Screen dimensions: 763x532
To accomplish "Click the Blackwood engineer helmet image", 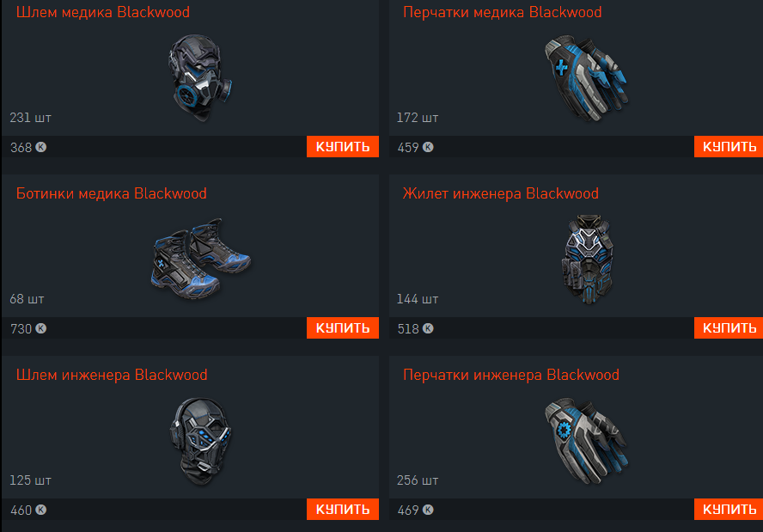I will [200, 441].
